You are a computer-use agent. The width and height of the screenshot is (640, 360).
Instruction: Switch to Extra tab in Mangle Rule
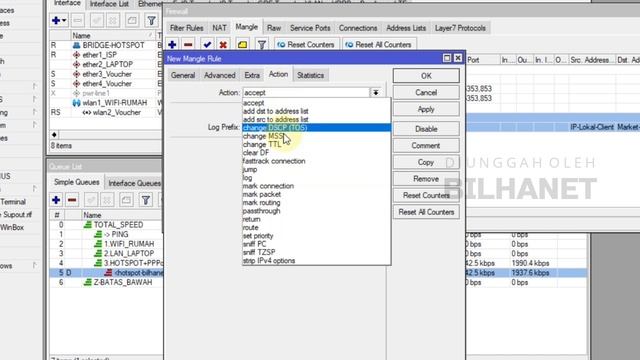252,76
